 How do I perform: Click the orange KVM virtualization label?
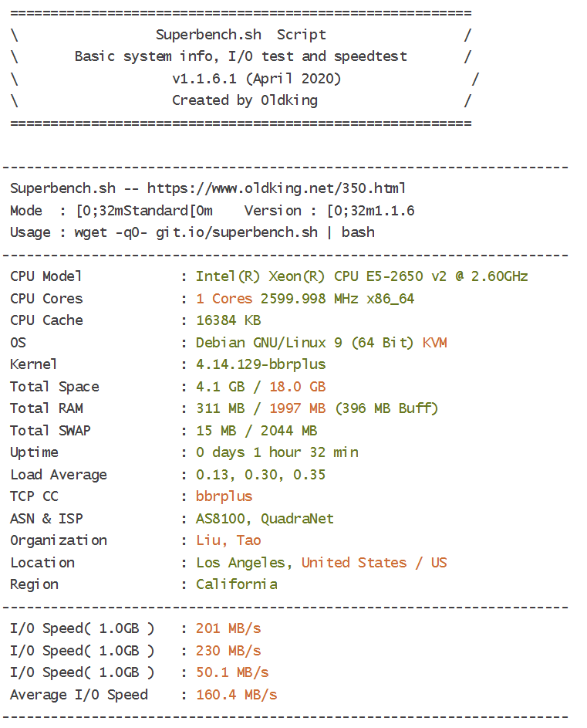[x=435, y=343]
